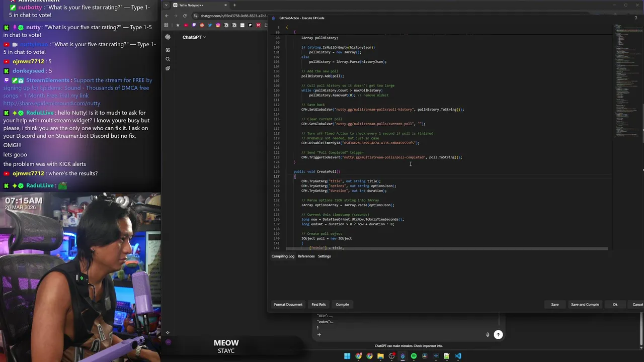Image resolution: width=644 pixels, height=362 pixels.
Task: Click the CPH.DisableTimerById code line
Action: pos(360,143)
